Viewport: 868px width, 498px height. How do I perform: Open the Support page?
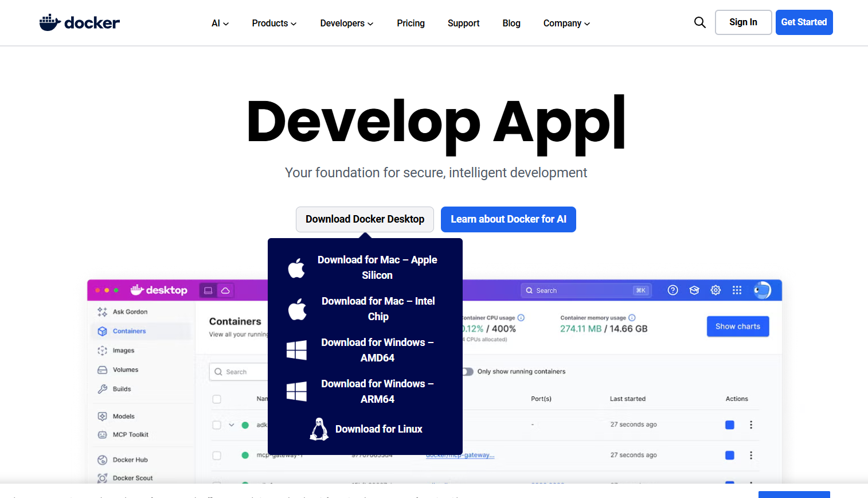click(x=463, y=23)
